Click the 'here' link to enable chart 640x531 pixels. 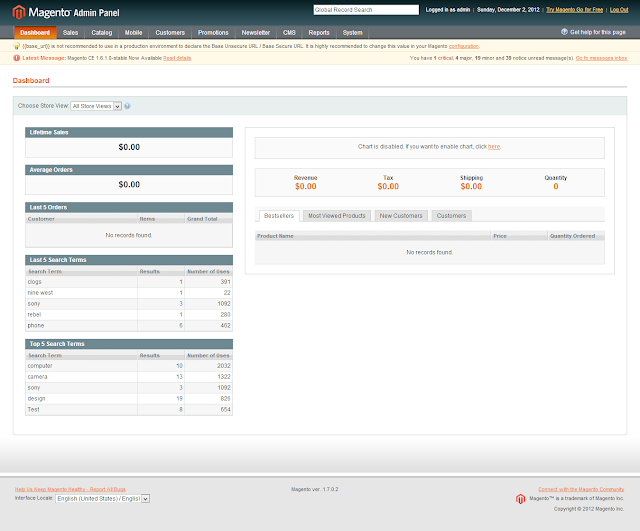click(494, 147)
